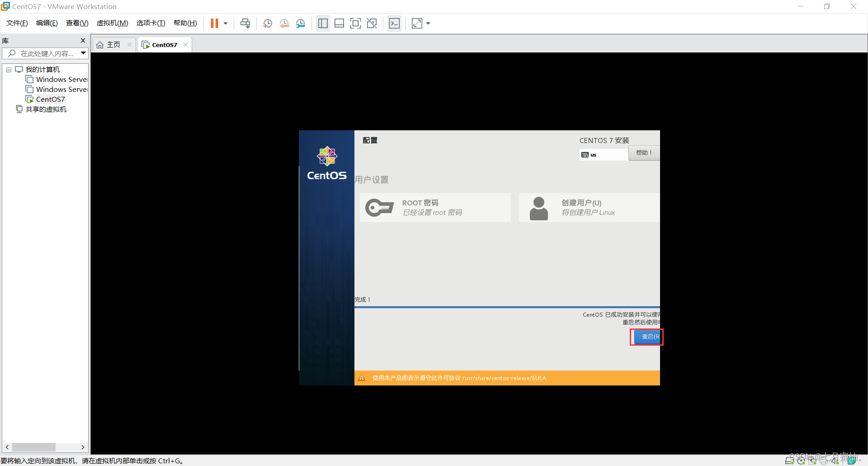868x466 pixels.
Task: Enter full screen mode
Action: point(355,23)
